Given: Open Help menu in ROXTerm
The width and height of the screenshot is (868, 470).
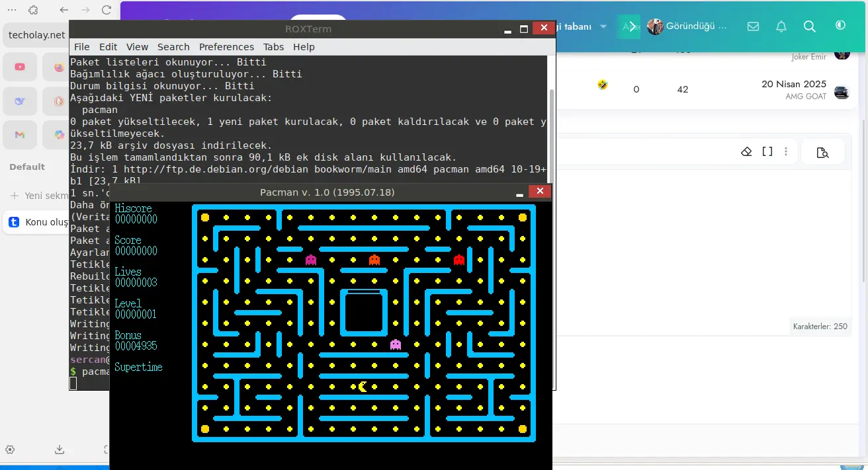Looking at the screenshot, I should pos(304,47).
